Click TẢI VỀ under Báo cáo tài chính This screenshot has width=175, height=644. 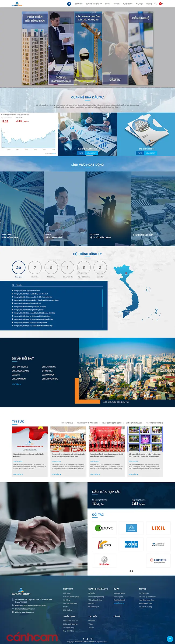140,153
